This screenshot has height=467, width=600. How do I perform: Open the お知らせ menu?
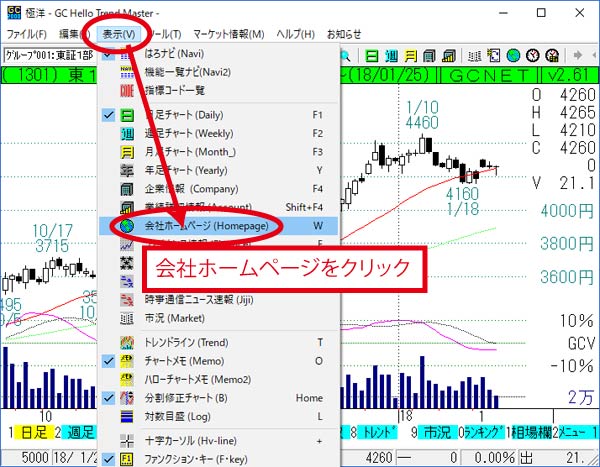pos(344,34)
